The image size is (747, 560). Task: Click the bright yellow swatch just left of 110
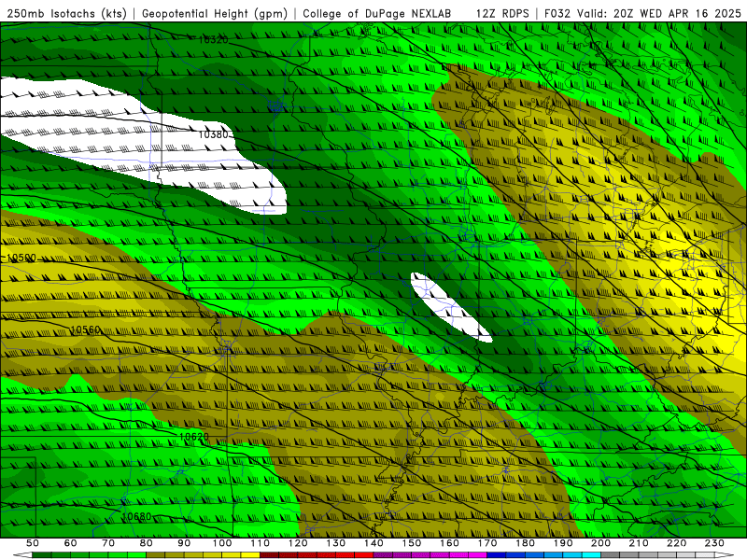click(x=250, y=555)
